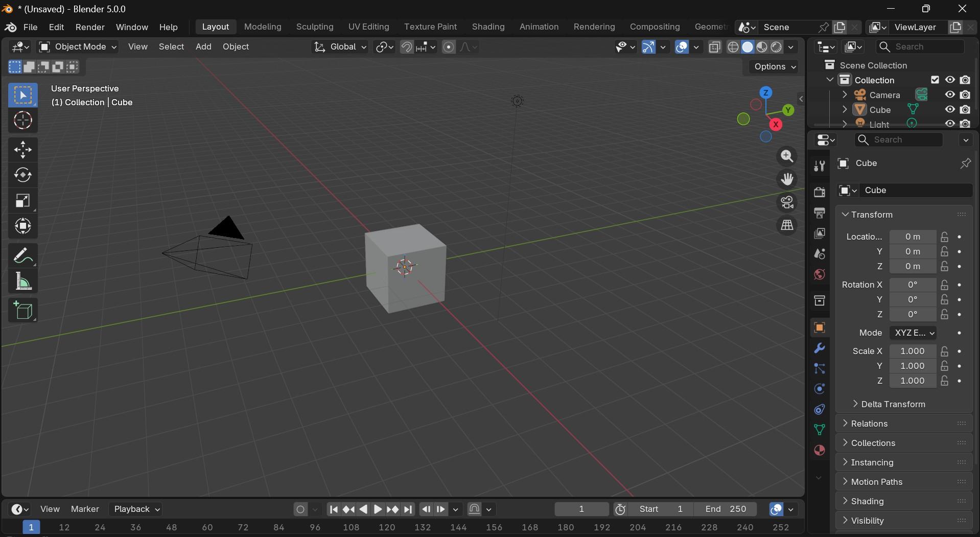Open the XYZ Euler rotation mode dropdown
The height and width of the screenshot is (537, 980).
(x=914, y=333)
